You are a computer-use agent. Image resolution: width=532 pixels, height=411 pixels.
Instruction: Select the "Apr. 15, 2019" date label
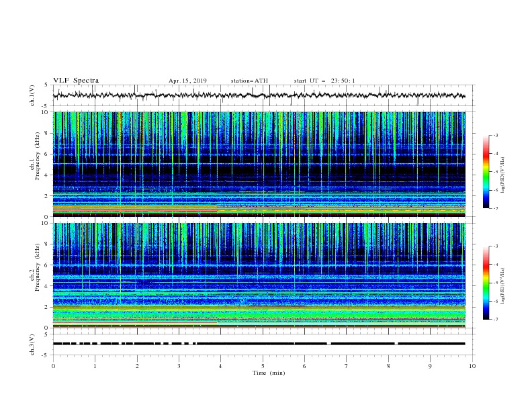click(x=187, y=81)
